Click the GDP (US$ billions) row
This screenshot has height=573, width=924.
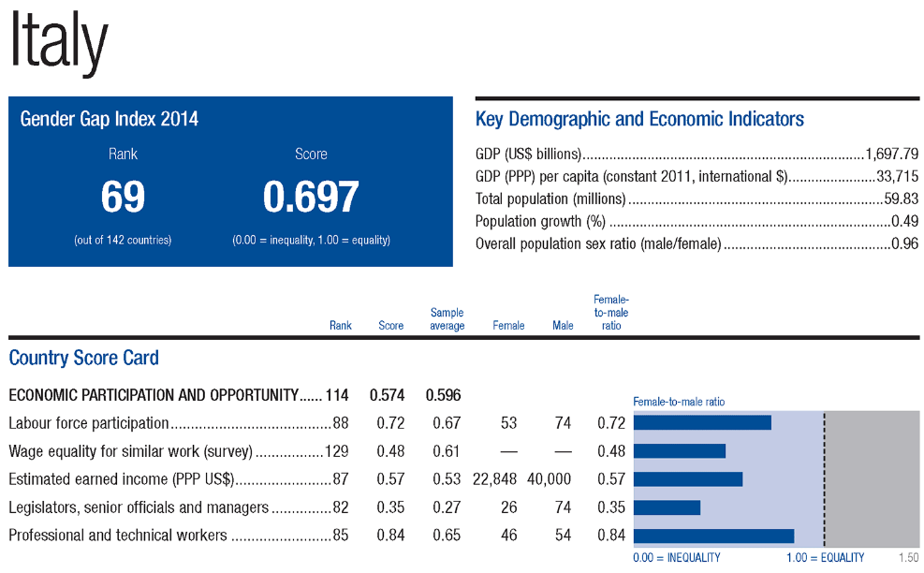697,154
